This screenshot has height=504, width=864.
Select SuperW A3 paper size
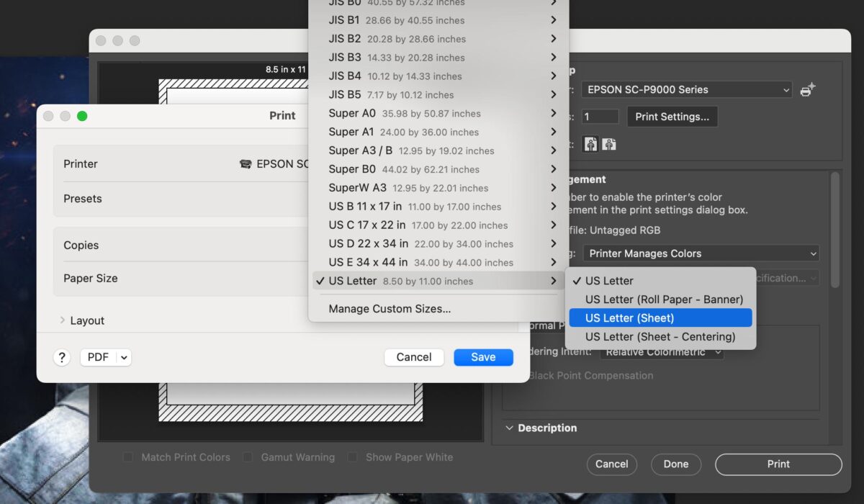click(438, 188)
